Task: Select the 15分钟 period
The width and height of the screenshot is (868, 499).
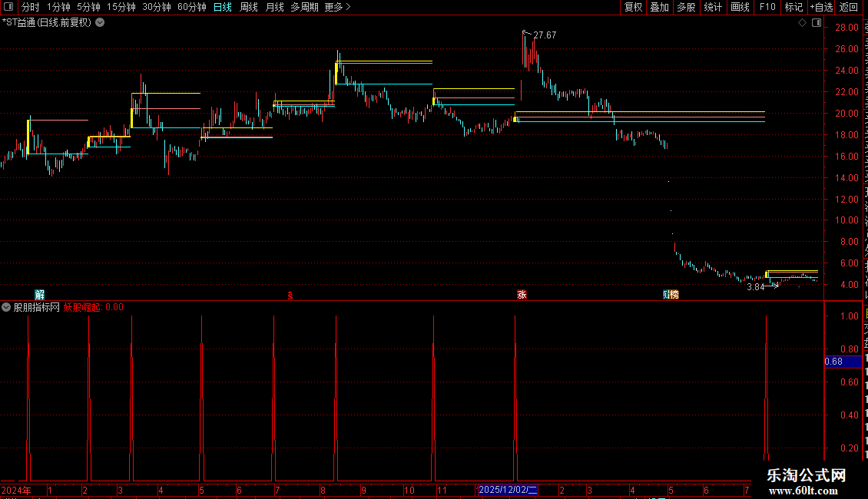Action: coord(121,7)
